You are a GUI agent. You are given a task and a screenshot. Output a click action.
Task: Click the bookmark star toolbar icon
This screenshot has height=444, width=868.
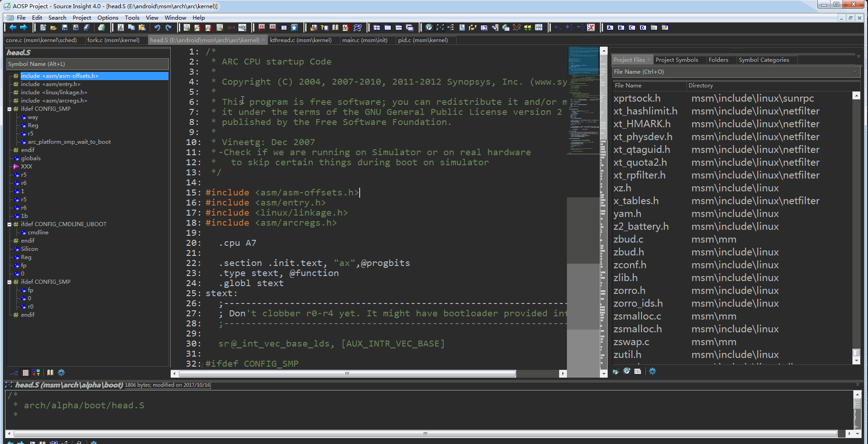tap(294, 27)
